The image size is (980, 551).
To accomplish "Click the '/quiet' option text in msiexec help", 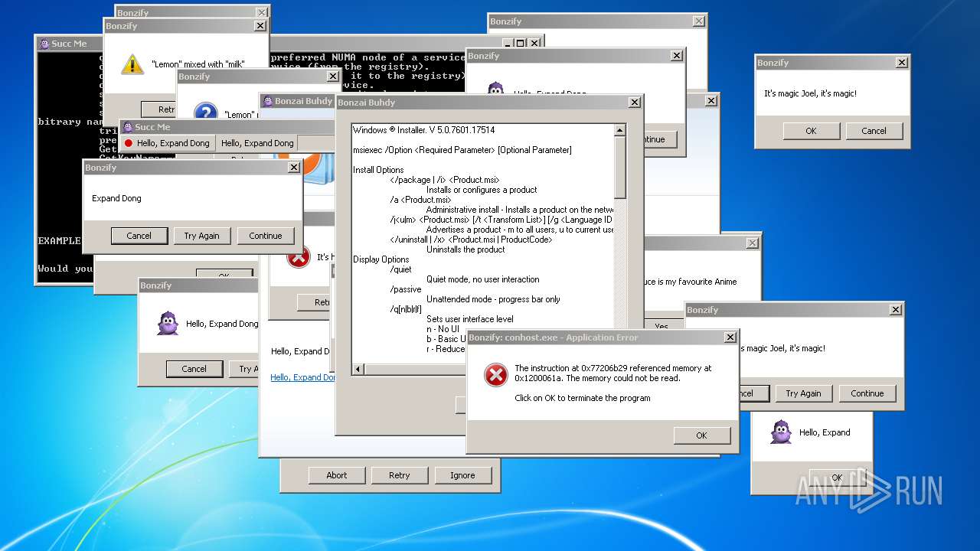I will (x=400, y=269).
